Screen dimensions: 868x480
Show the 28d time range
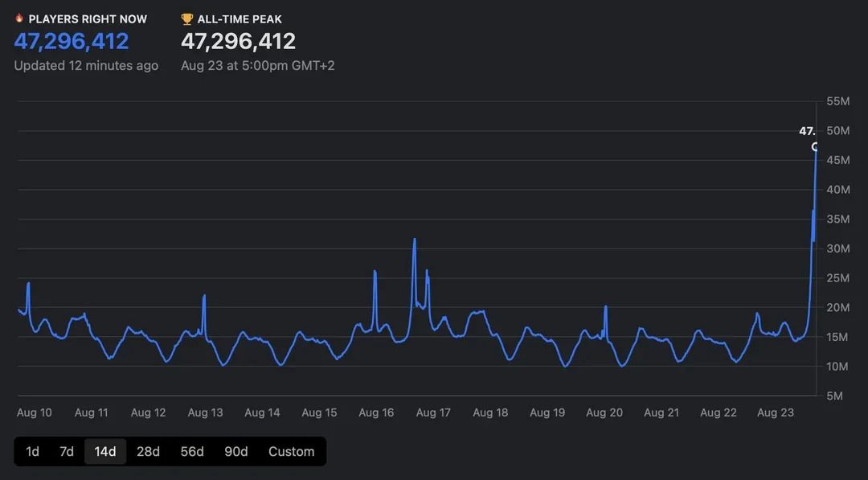click(x=148, y=451)
